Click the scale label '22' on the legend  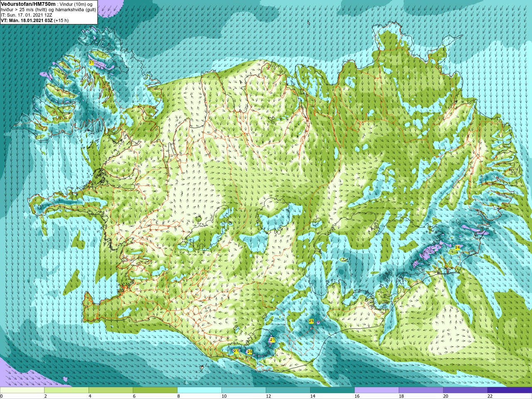click(490, 396)
